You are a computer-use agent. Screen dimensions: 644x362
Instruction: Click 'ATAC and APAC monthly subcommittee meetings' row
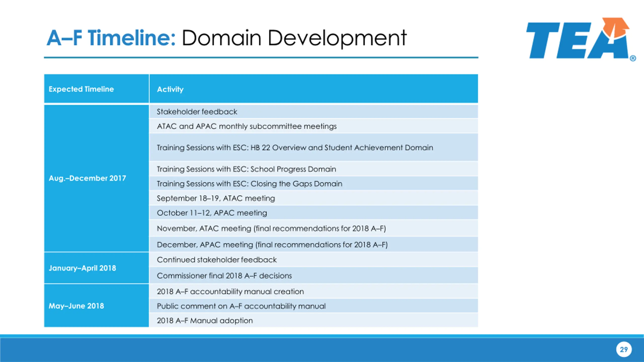pyautogui.click(x=314, y=126)
